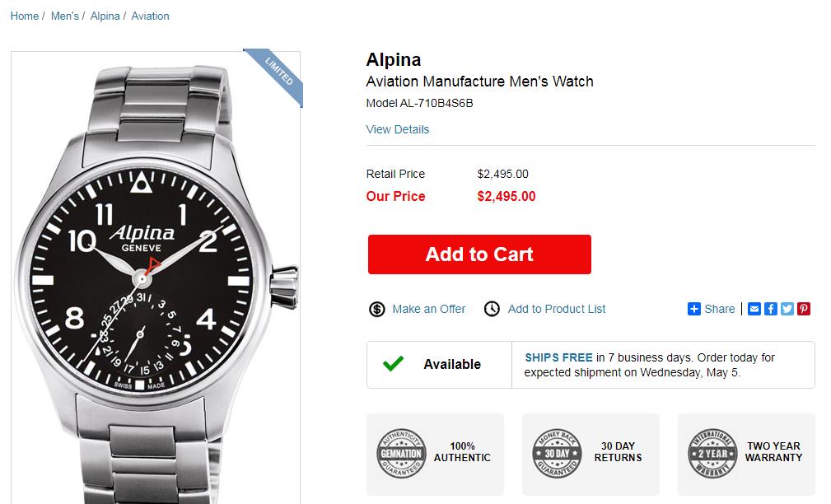
Task: Share the watch via email icon
Action: (x=754, y=309)
